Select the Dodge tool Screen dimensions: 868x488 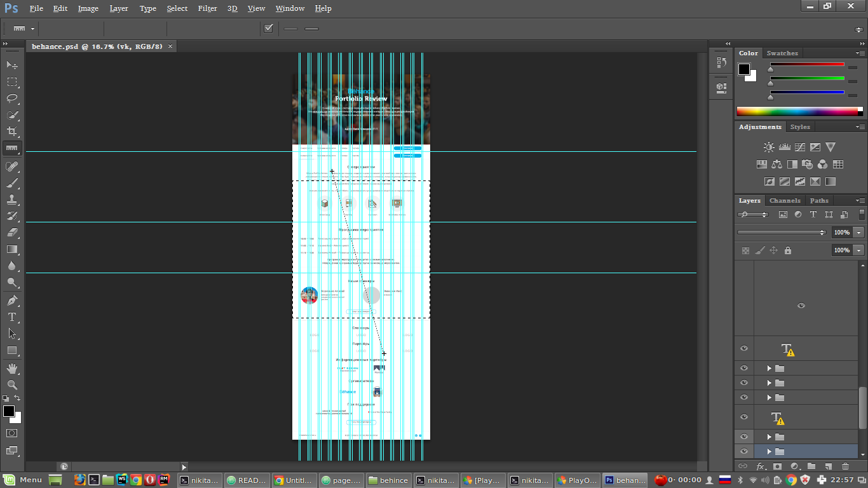pos(12,282)
